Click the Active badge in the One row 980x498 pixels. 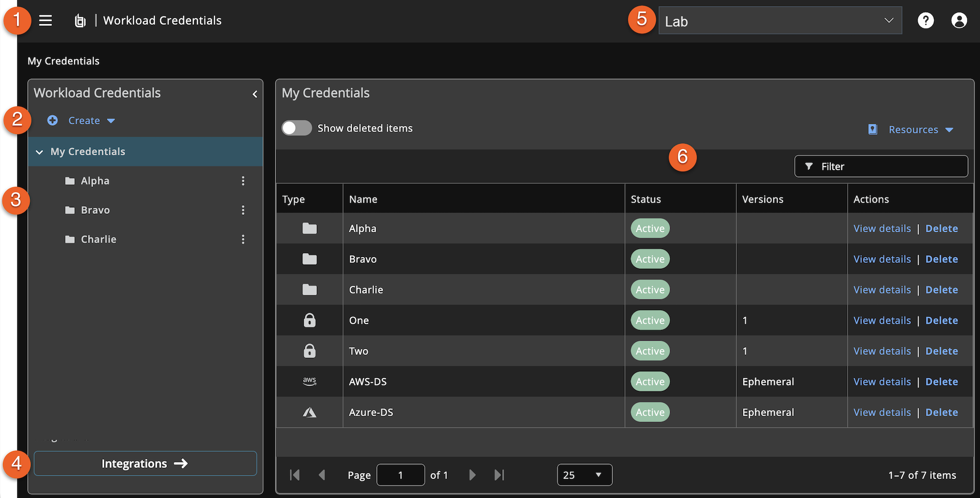click(x=650, y=320)
